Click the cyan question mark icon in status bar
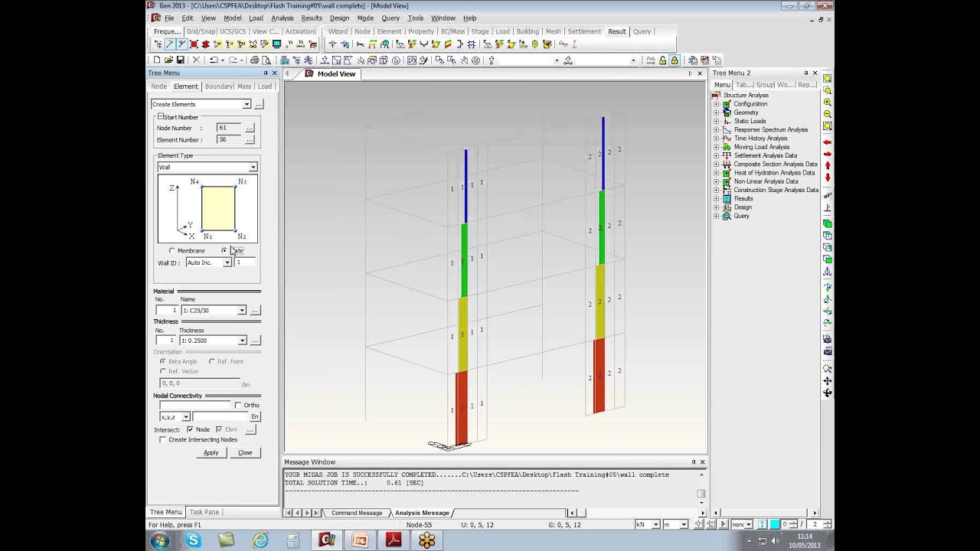Screen dimensions: 980x551 (x=763, y=524)
